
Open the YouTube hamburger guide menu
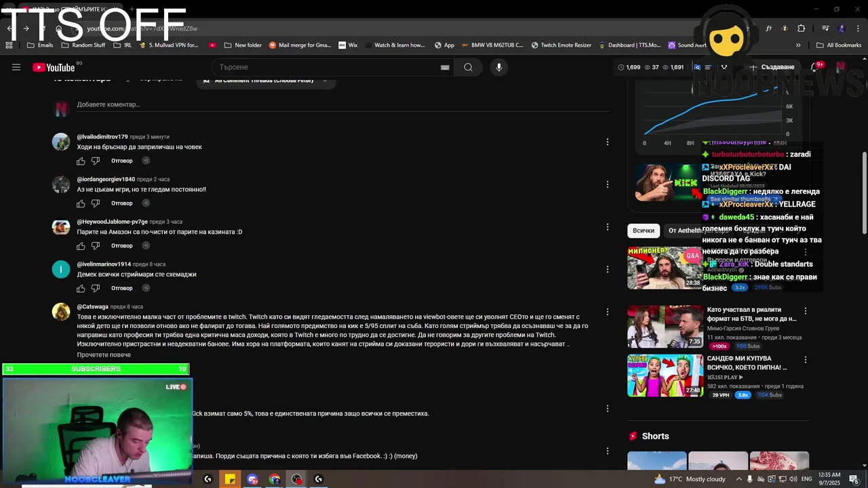[x=16, y=67]
